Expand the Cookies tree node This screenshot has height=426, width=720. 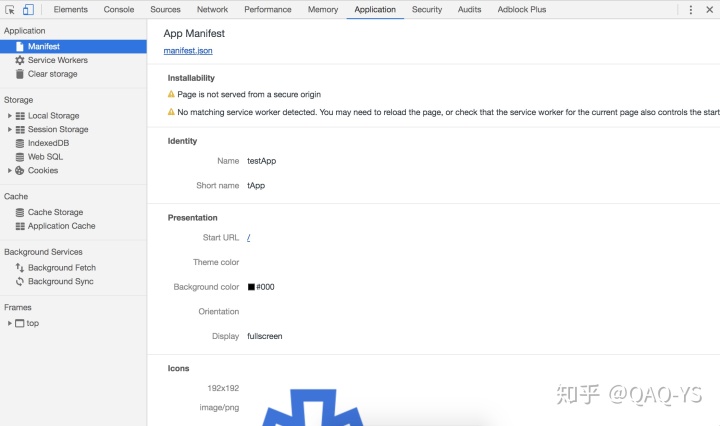9,170
